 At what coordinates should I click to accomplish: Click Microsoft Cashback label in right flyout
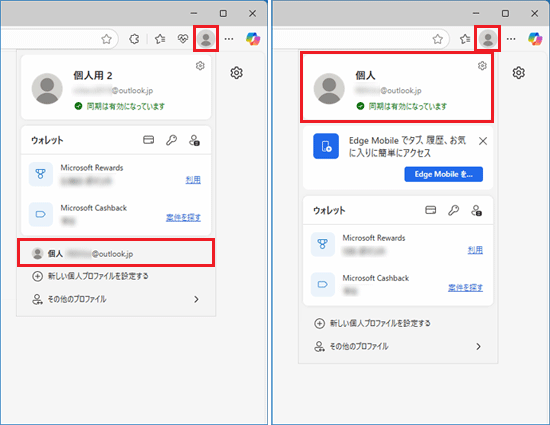click(x=376, y=278)
